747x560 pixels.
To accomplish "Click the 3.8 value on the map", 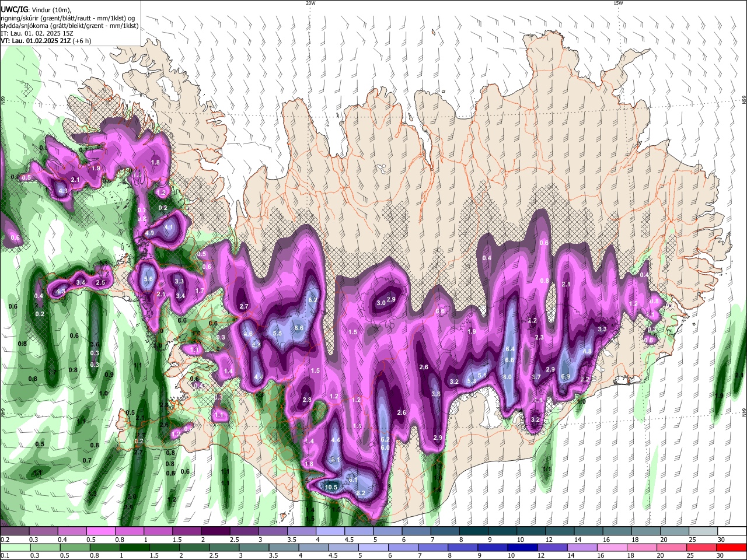I will pos(436,394).
